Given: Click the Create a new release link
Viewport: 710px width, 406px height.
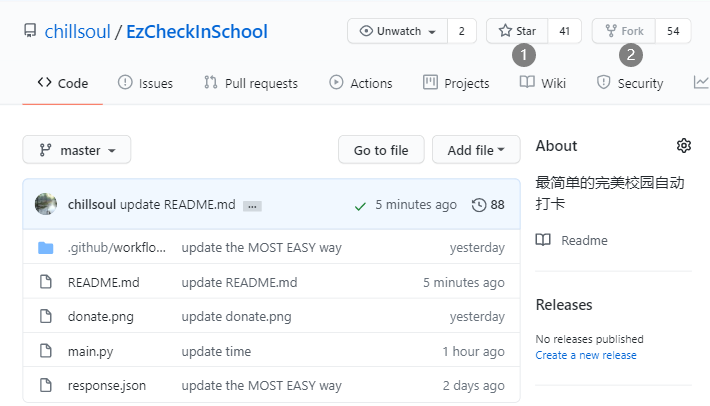Looking at the screenshot, I should [x=586, y=355].
